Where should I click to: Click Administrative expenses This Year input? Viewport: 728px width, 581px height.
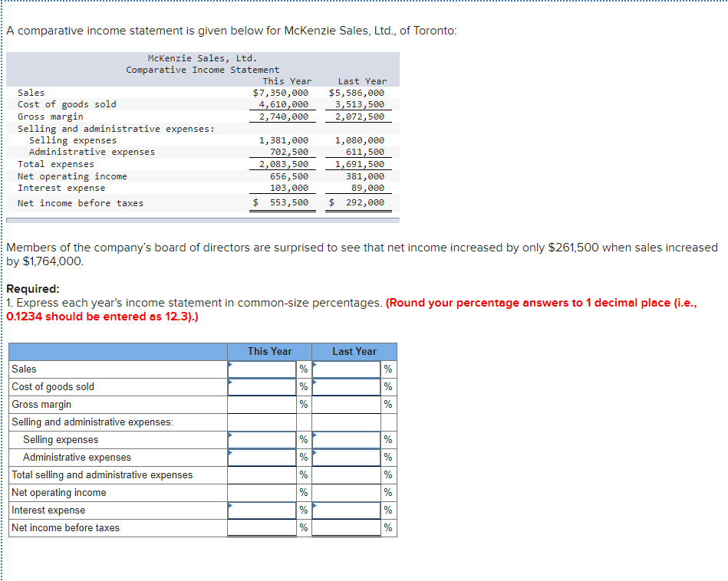click(262, 457)
